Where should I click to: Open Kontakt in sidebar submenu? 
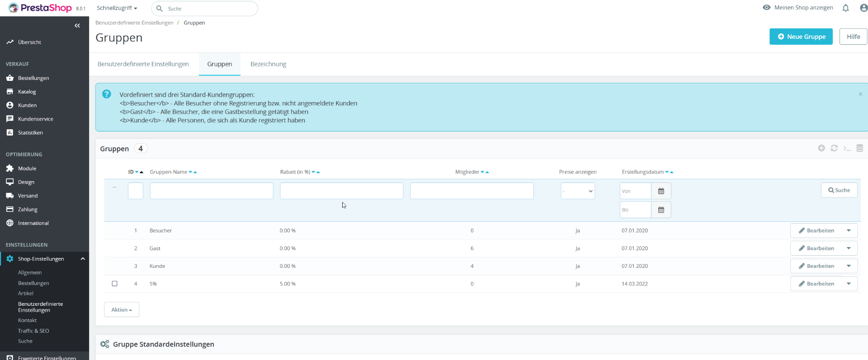(x=28, y=321)
